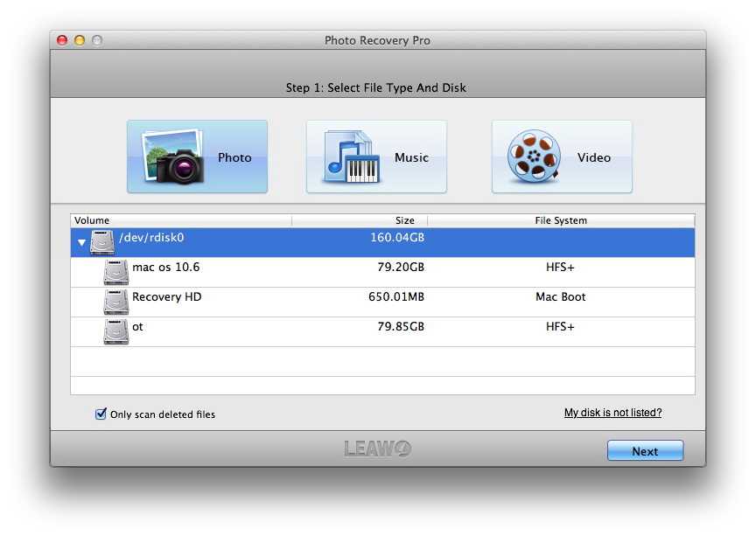Select the ot volume row
This screenshot has width=756, height=536.
coord(383,332)
